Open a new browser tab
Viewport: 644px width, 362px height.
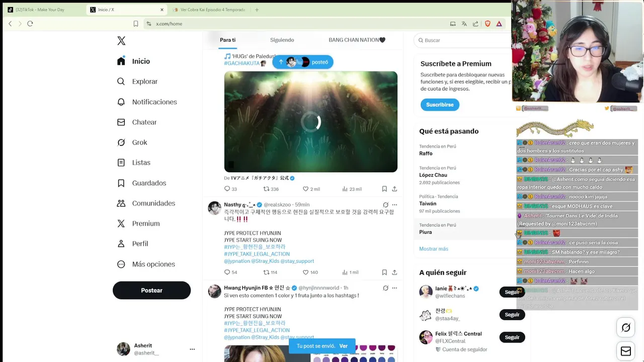point(257,10)
